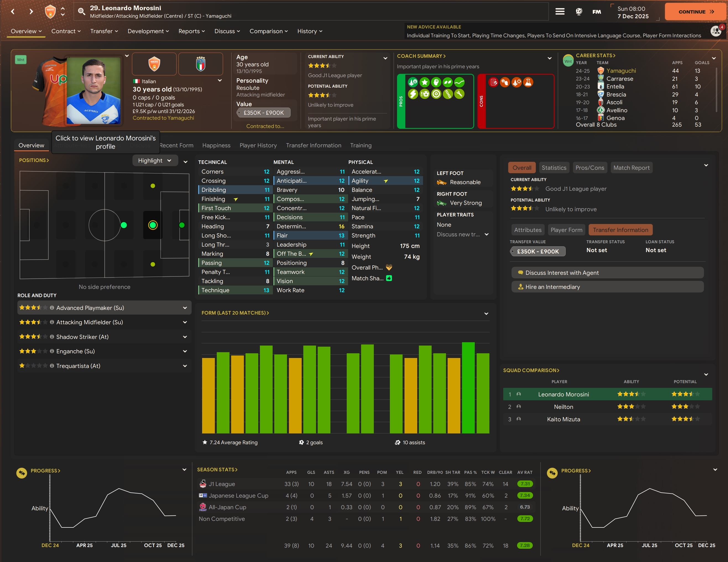728x562 pixels.
Task: Open the Highlight dropdown above pitch
Action: 155,160
